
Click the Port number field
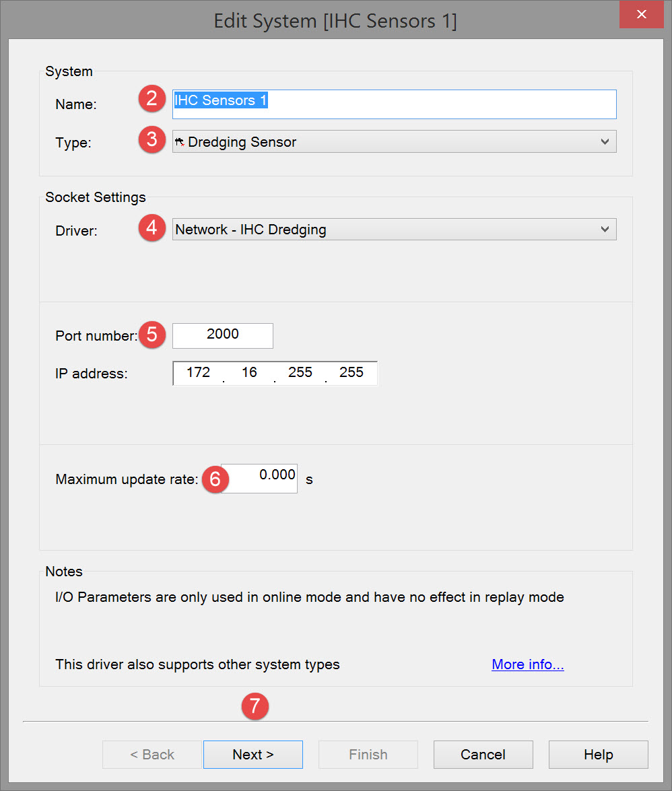(223, 335)
